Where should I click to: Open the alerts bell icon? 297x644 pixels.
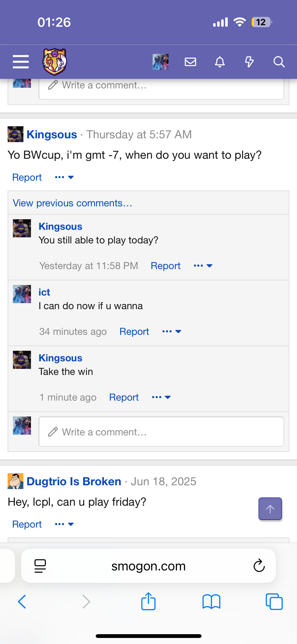(220, 62)
